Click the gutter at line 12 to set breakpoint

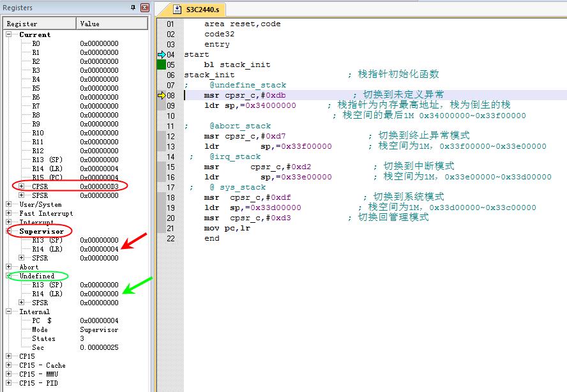[162, 136]
